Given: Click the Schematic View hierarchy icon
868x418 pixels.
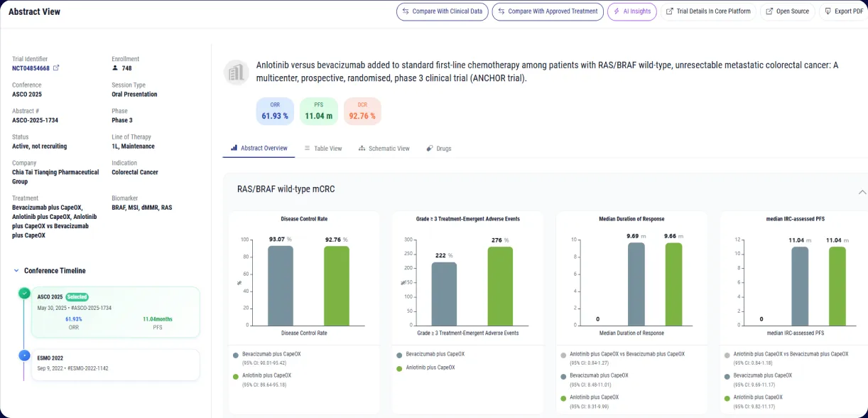Looking at the screenshot, I should coord(362,149).
